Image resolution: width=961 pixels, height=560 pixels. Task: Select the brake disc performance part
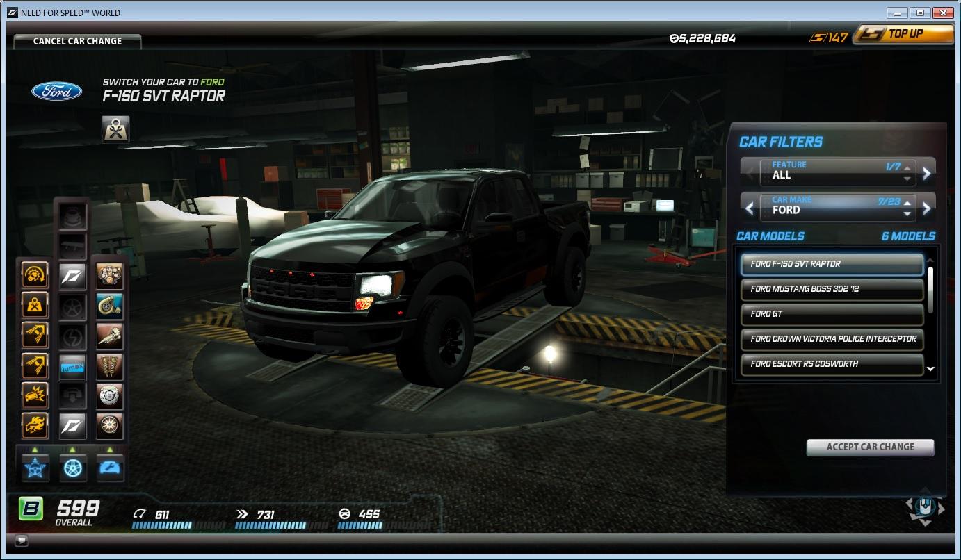110,395
